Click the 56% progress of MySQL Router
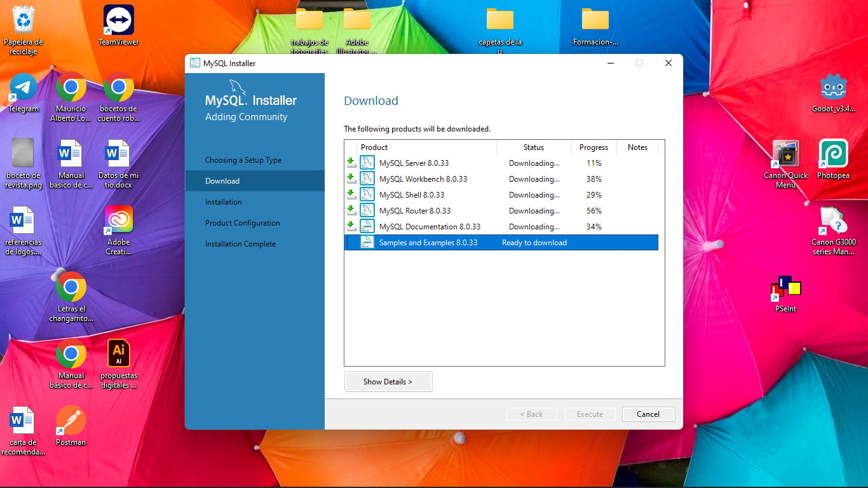Screen dimensions: 868x488 pyautogui.click(x=594, y=211)
